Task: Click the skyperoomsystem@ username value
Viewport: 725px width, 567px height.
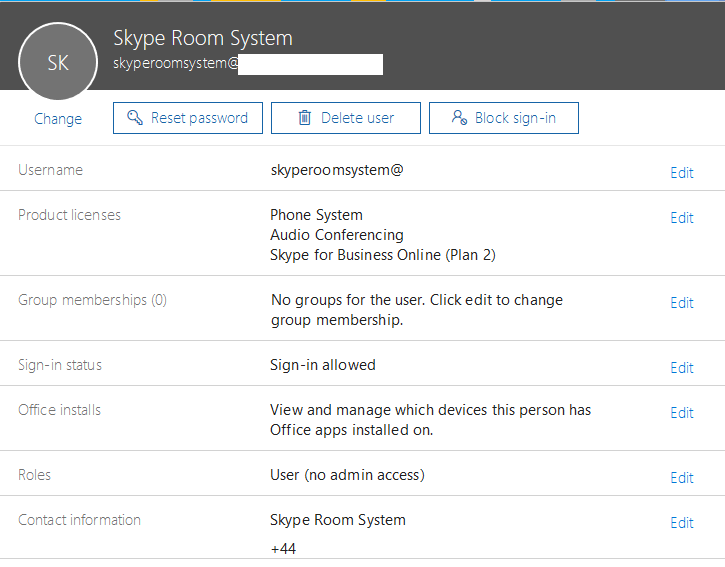Action: [337, 171]
